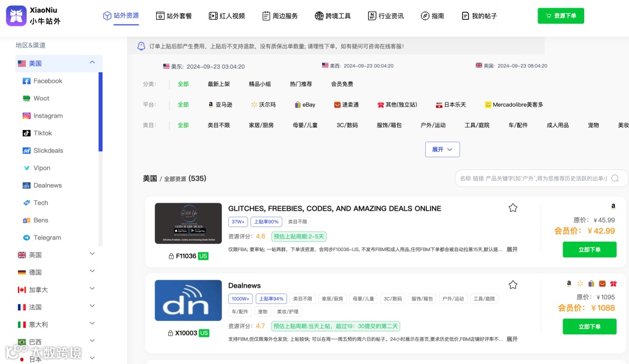
Task: Select Instagram channel in sidebar
Action: click(43, 115)
